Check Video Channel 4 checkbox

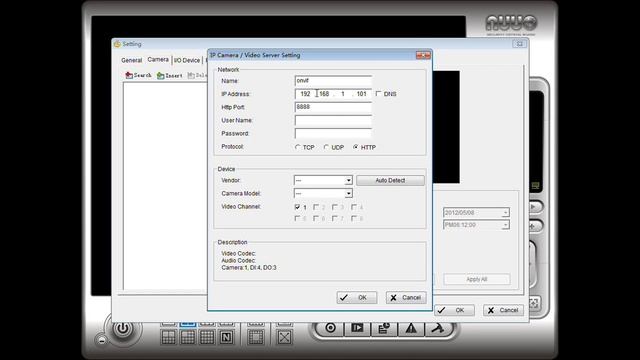pos(354,207)
